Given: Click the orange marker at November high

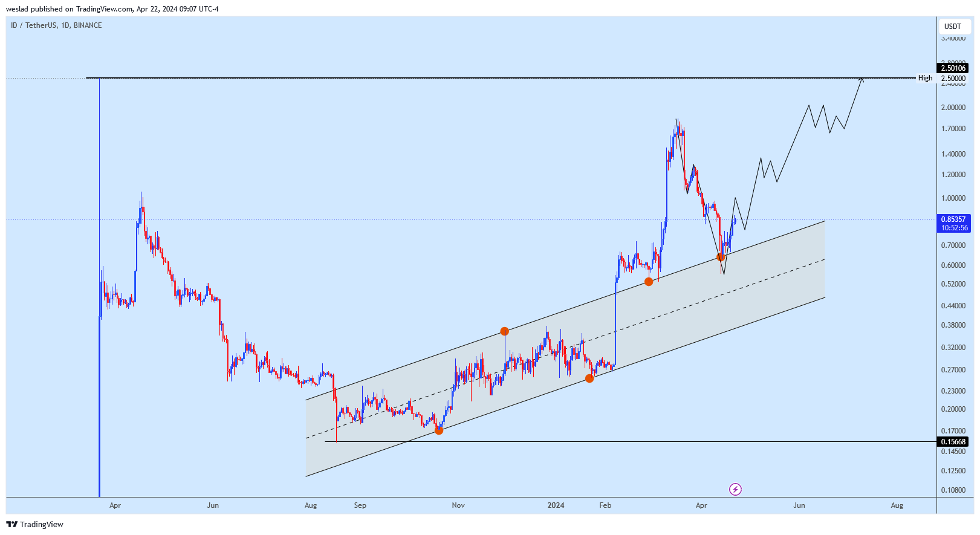Looking at the screenshot, I should (504, 331).
